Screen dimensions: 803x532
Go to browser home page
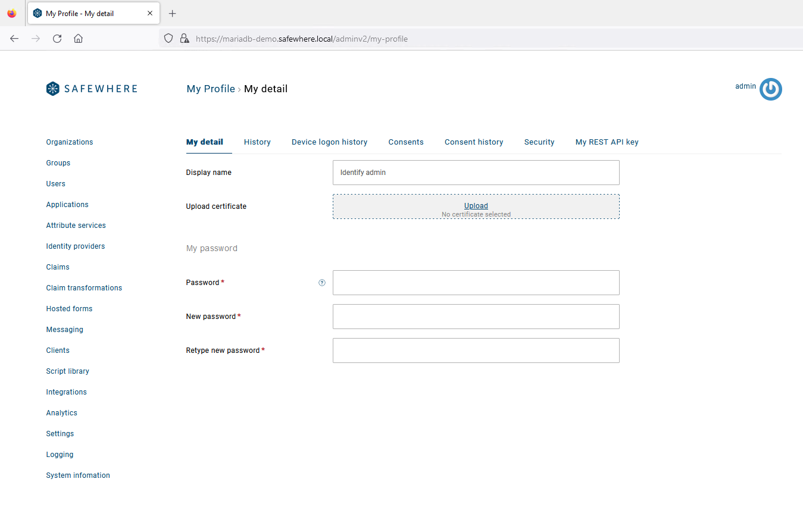(78, 39)
